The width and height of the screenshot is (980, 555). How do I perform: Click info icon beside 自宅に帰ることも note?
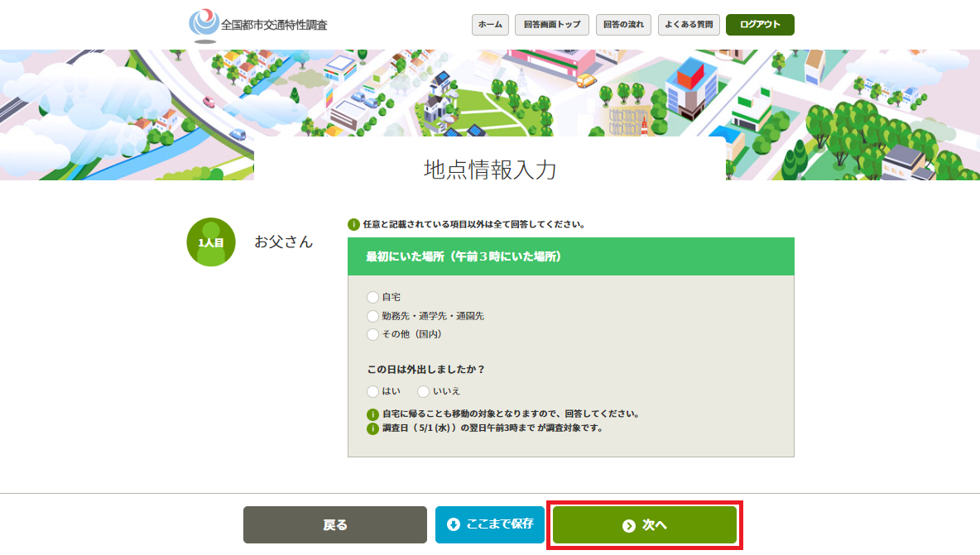(372, 414)
